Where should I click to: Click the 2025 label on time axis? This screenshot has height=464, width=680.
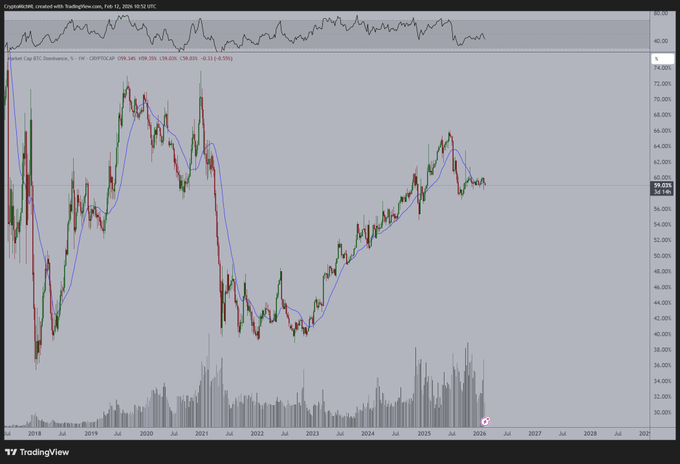pyautogui.click(x=424, y=433)
